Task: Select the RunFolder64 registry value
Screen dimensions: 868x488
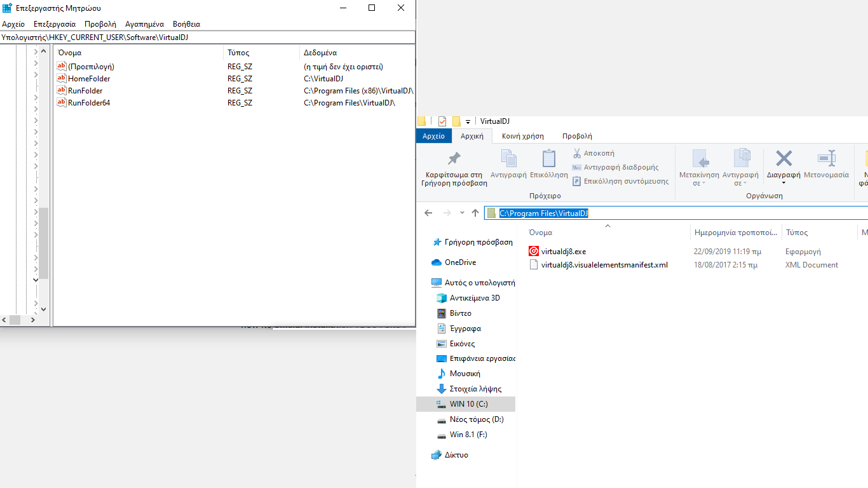Action: point(89,102)
